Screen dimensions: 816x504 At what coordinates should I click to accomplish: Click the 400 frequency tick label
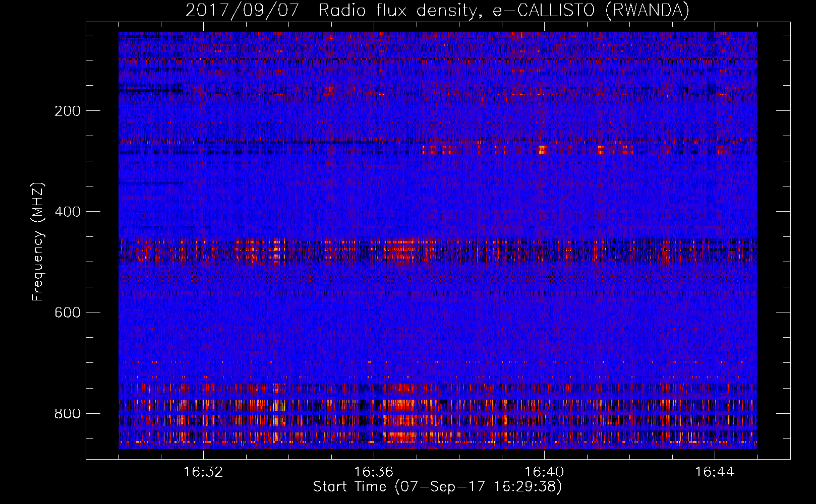68,212
